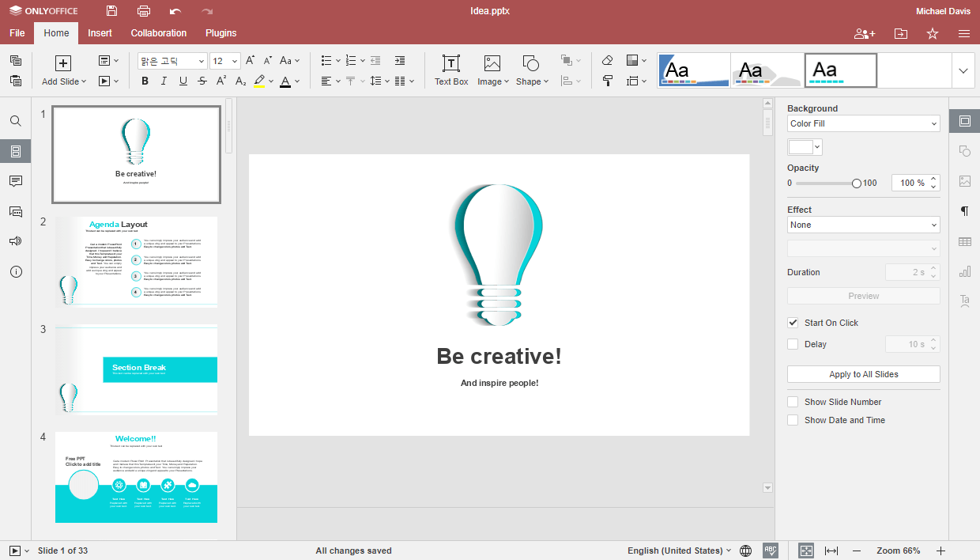980x560 pixels.
Task: Insert a Text Box
Action: click(451, 70)
